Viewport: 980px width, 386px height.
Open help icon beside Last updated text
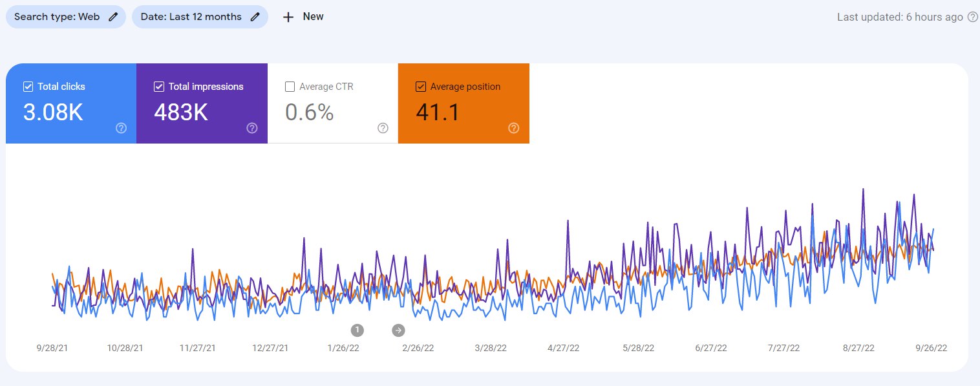pyautogui.click(x=972, y=17)
